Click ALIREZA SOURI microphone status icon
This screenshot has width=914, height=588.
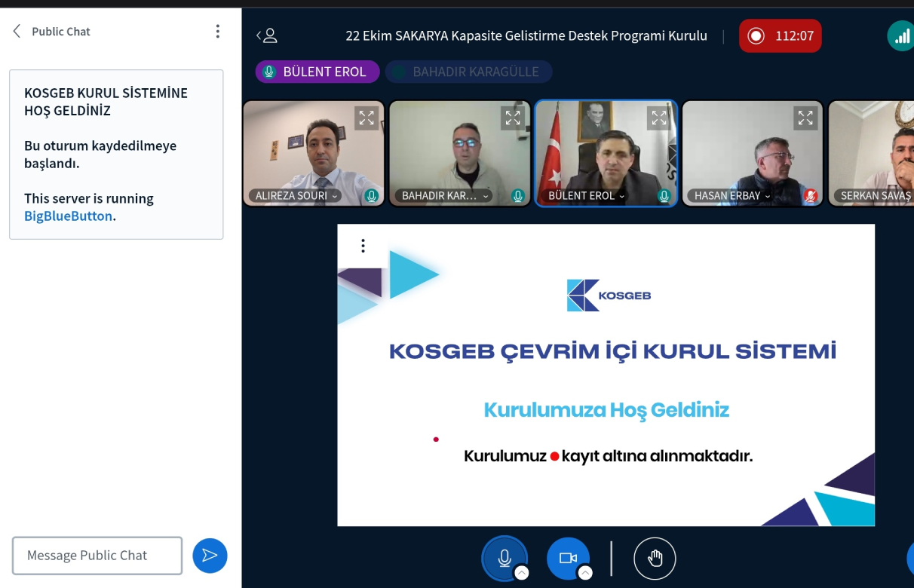click(x=371, y=196)
